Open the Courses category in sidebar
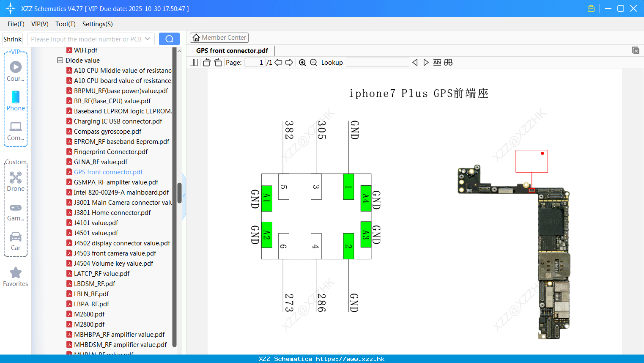The image size is (644, 363). pos(16,71)
